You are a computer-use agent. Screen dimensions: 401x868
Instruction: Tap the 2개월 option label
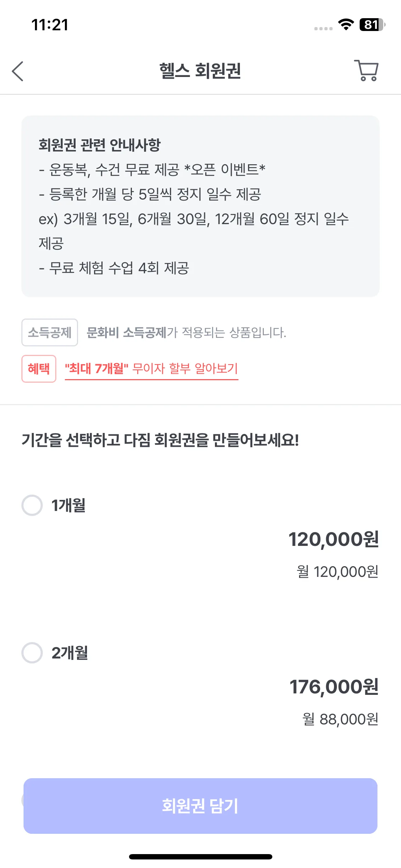point(70,653)
